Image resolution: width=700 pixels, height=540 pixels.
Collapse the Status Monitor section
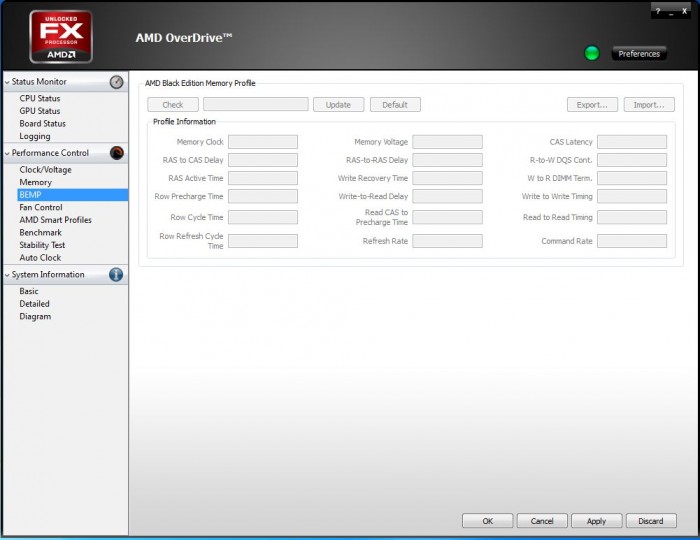7,82
